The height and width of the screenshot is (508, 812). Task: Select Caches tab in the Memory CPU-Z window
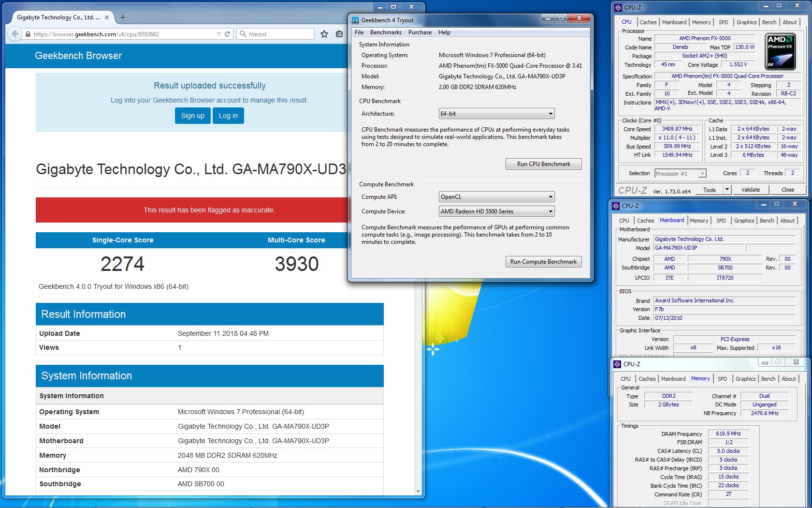(x=647, y=379)
